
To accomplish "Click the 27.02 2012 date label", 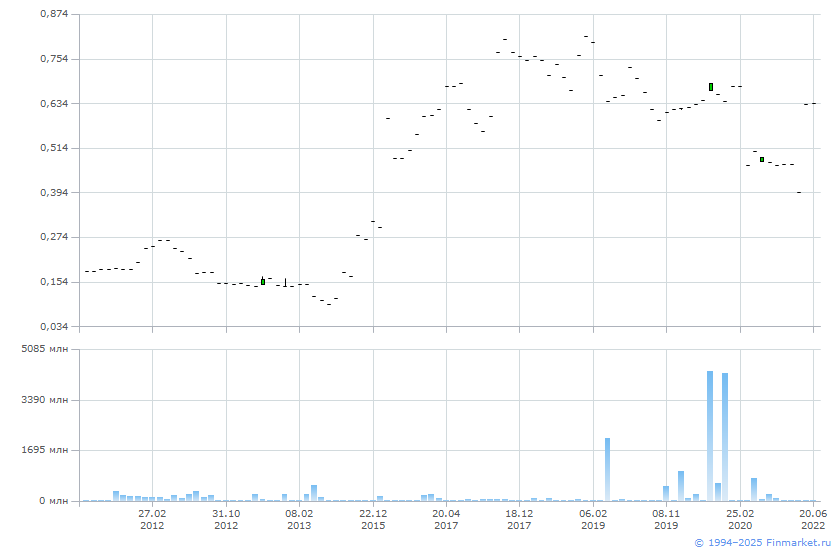I will (x=152, y=519).
